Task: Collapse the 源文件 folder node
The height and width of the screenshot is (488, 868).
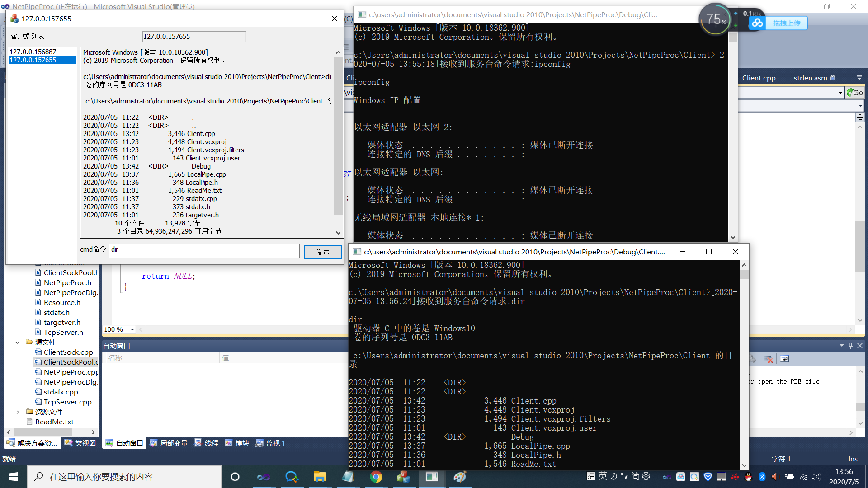Action: [17, 343]
